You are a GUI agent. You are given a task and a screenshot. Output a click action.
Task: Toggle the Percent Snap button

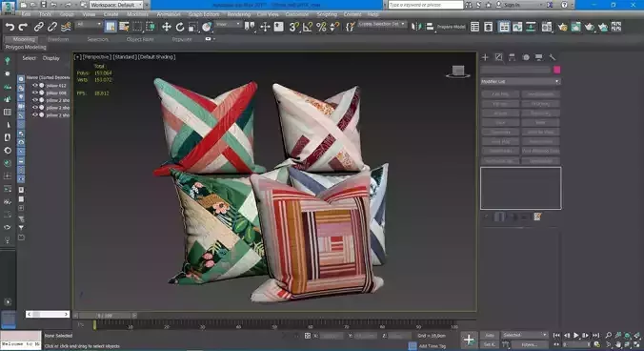321,27
